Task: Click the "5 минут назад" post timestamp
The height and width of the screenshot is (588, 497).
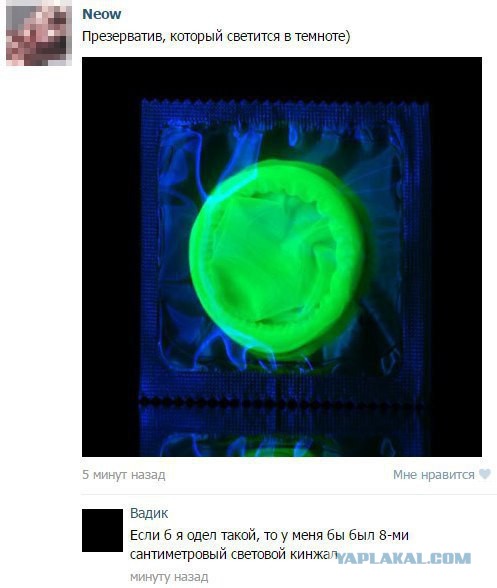Action: [124, 475]
